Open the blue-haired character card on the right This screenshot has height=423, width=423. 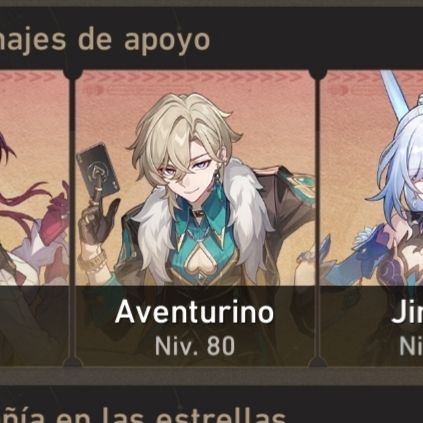372,218
